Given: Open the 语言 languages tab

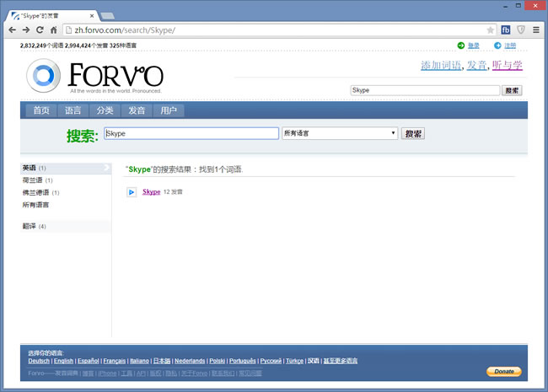Looking at the screenshot, I should pos(73,110).
